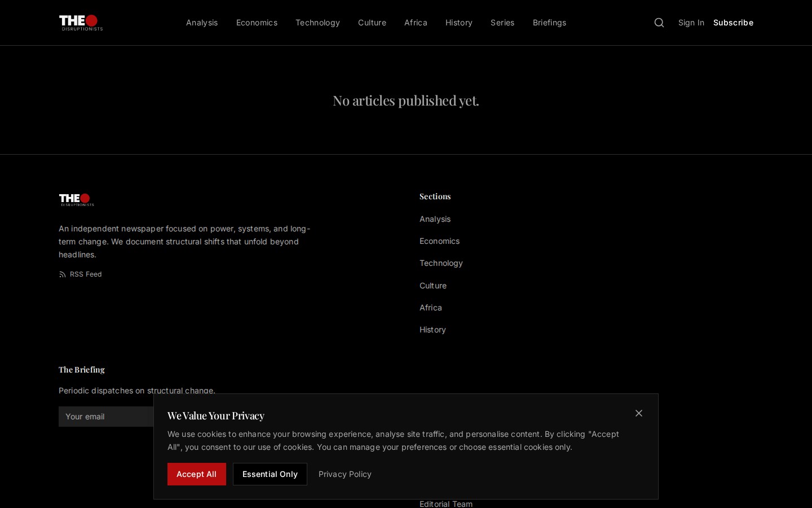Click Culture under footer Sections

(x=433, y=286)
